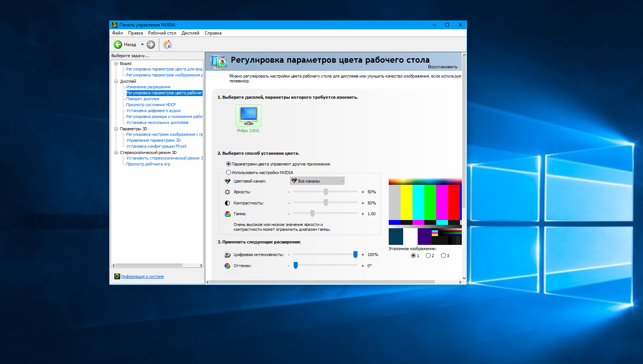Select the Philips 226VL monitor icon
This screenshot has height=364, width=643.
[x=248, y=116]
